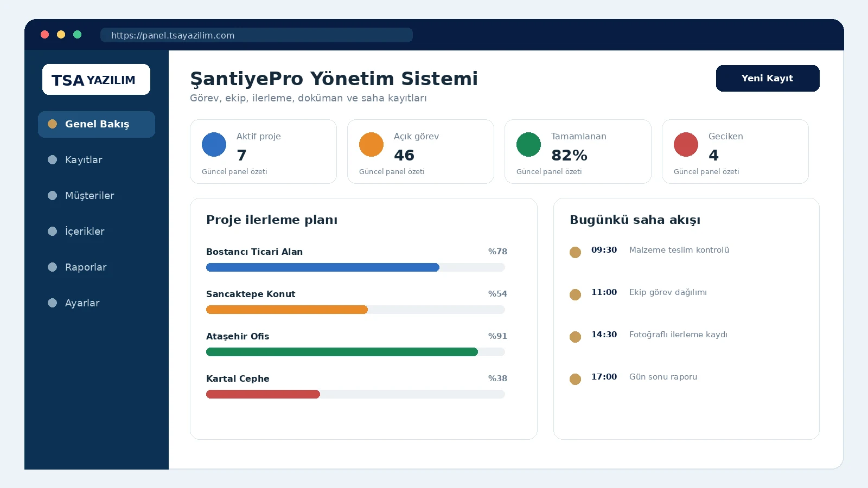Click Fotoğraflı ilerleme kaydı entry

(x=678, y=335)
